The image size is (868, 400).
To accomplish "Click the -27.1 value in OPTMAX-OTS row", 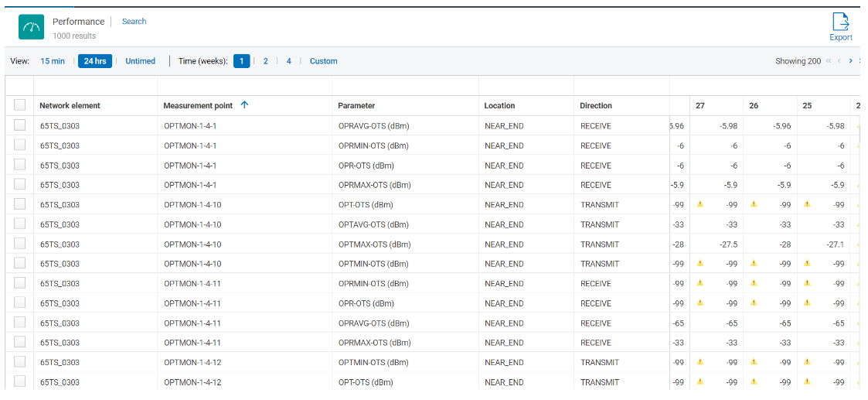I will pos(834,244).
